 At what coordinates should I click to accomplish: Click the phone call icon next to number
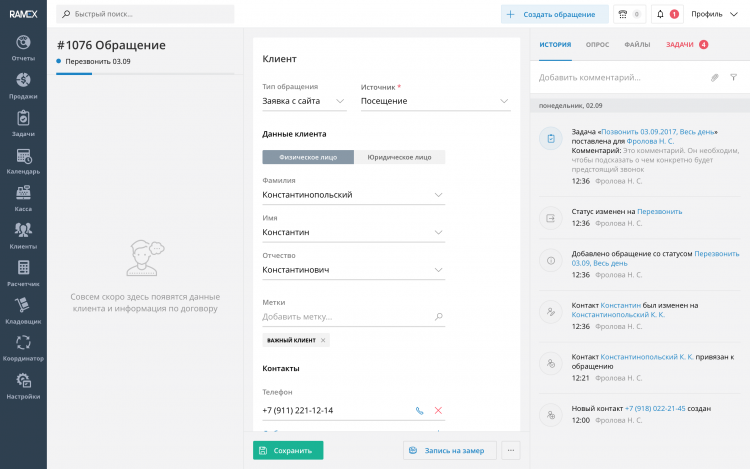(x=419, y=411)
